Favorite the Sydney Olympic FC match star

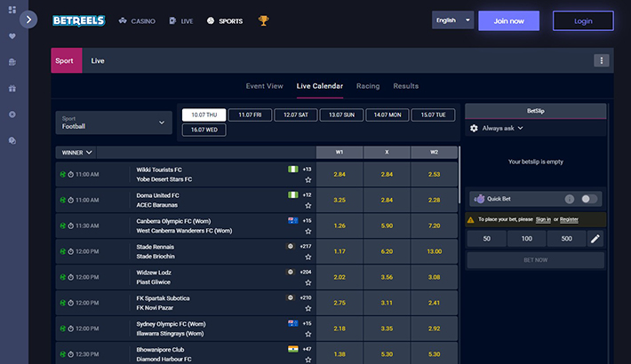(308, 334)
